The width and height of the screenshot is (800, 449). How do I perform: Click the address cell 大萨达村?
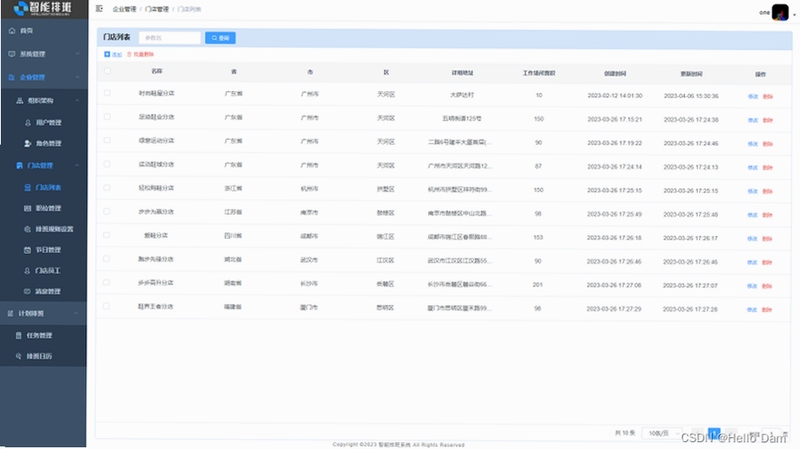pyautogui.click(x=462, y=95)
